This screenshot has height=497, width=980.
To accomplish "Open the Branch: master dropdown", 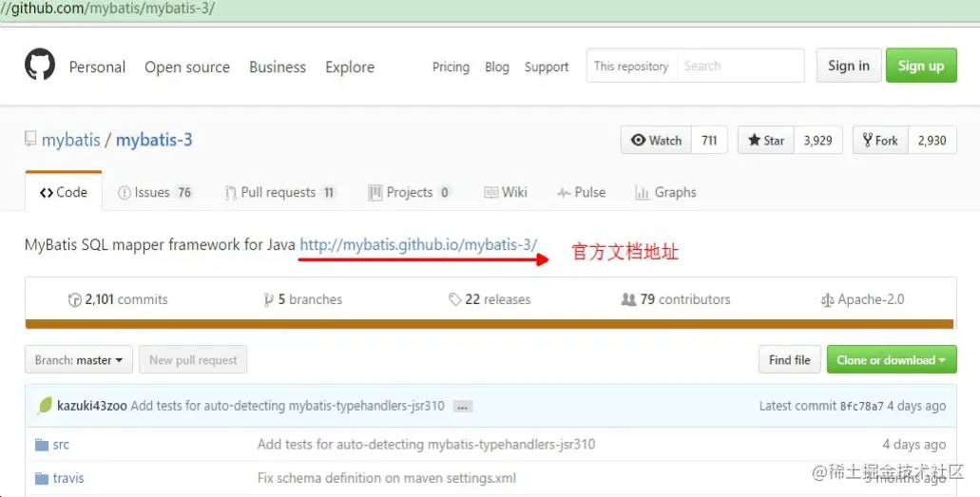I will point(79,359).
